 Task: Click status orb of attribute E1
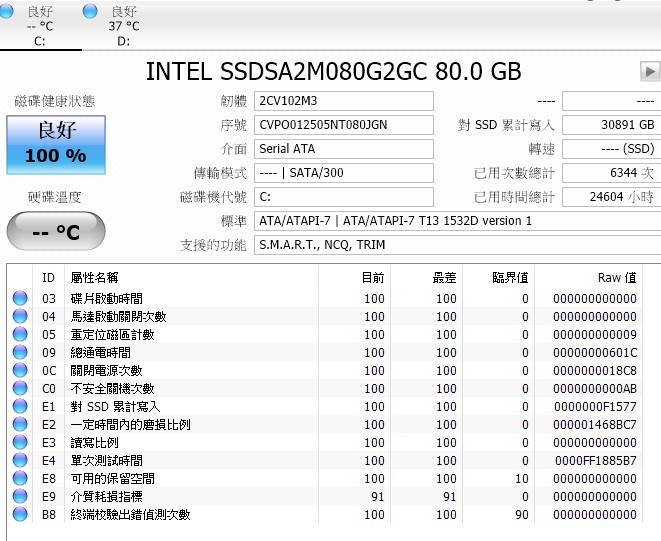point(20,406)
